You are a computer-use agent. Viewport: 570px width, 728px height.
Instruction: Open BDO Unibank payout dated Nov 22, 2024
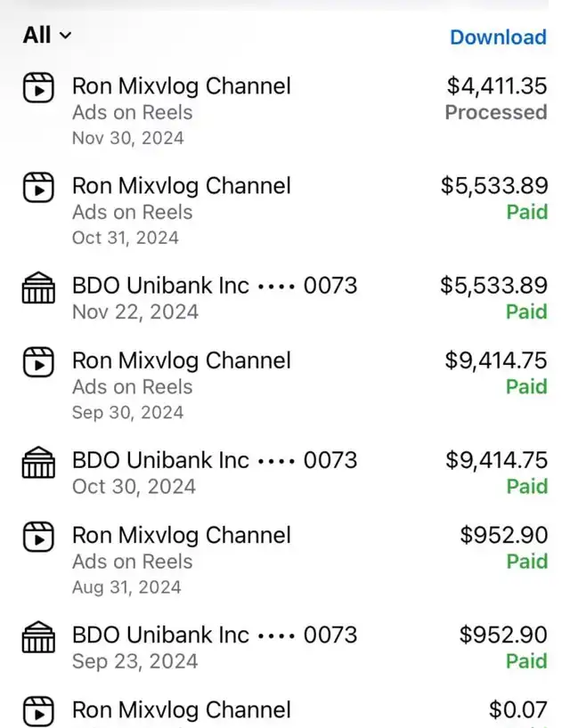[285, 297]
